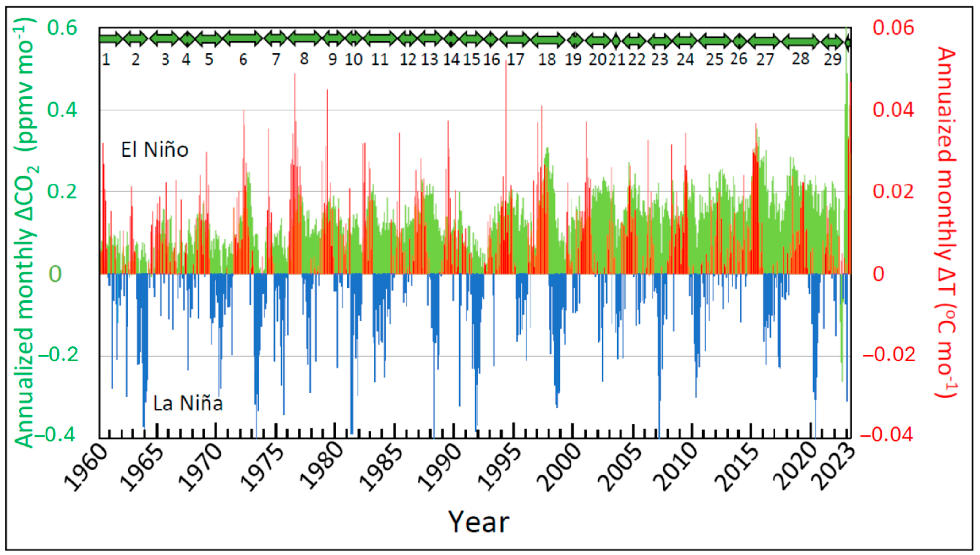Click the green arrow above period 6
The height and width of the screenshot is (555, 980).
tap(243, 38)
